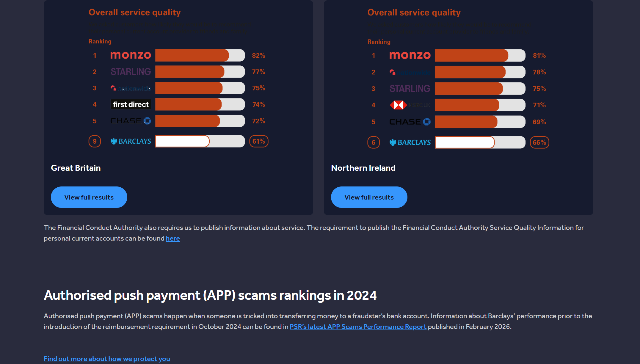Click Nationwide logo in Northern Ireland ranking

pos(410,72)
